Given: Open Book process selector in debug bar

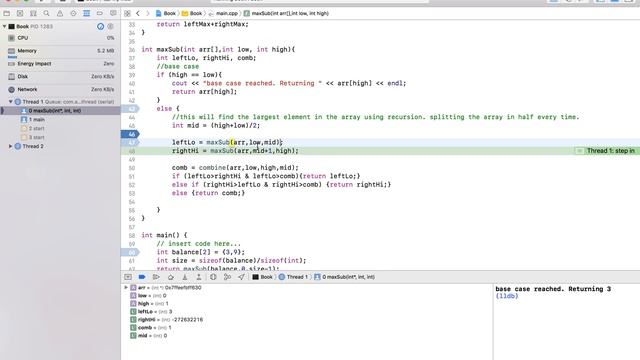Looking at the screenshot, I should pos(262,277).
